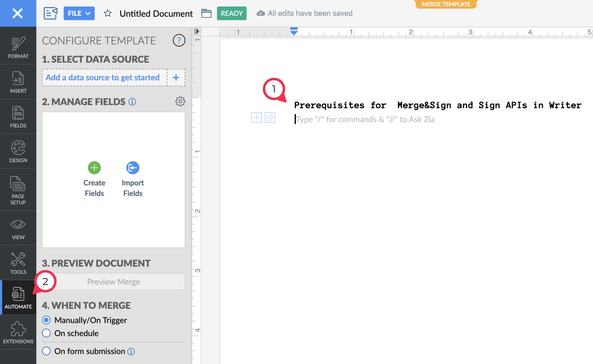This screenshot has height=364, width=593.
Task: Click the '1. SELECT DATA SOURCE' heading
Action: (96, 59)
